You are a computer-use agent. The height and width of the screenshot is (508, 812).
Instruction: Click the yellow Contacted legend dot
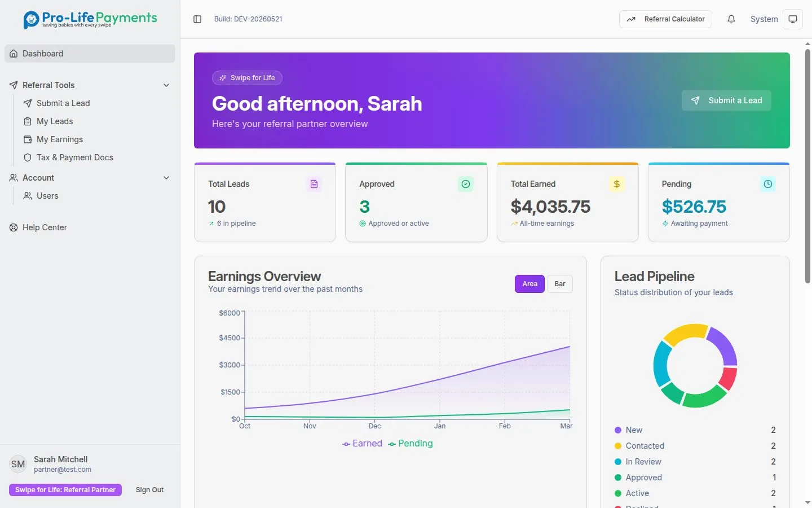(618, 446)
